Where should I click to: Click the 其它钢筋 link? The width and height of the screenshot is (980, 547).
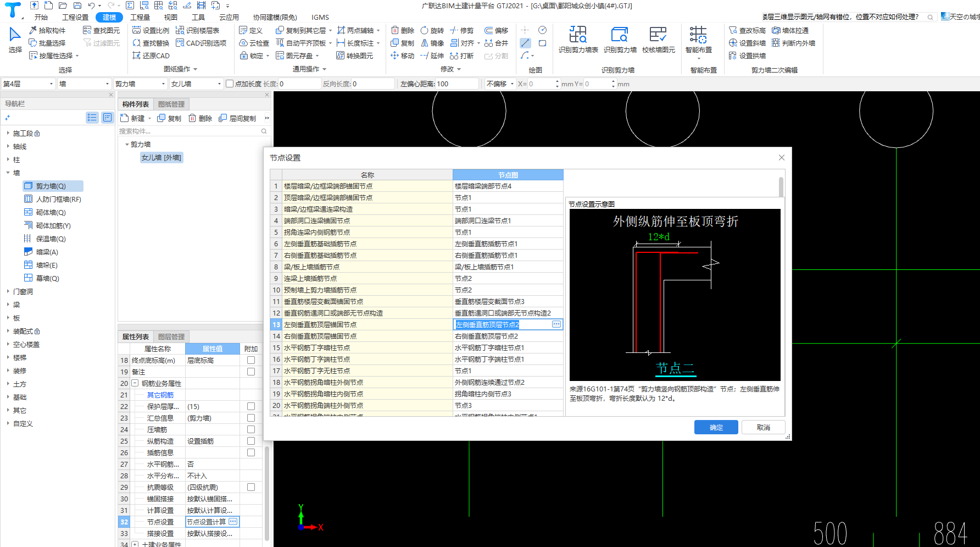click(160, 395)
